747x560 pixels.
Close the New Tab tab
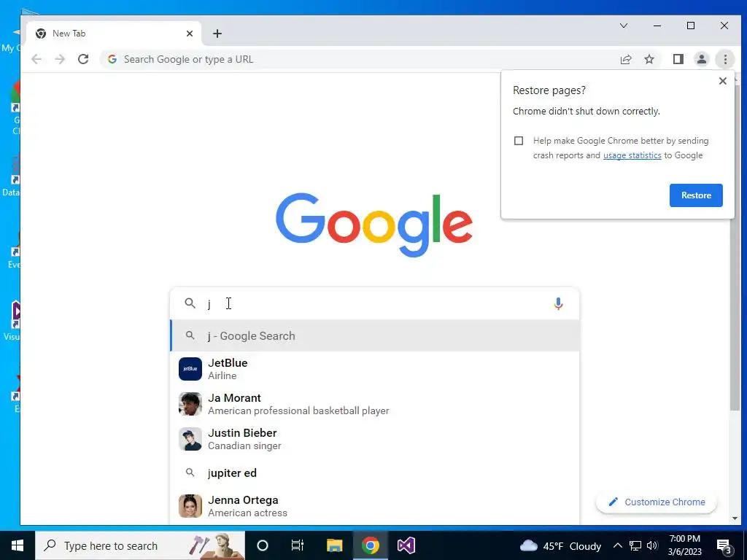pyautogui.click(x=190, y=34)
